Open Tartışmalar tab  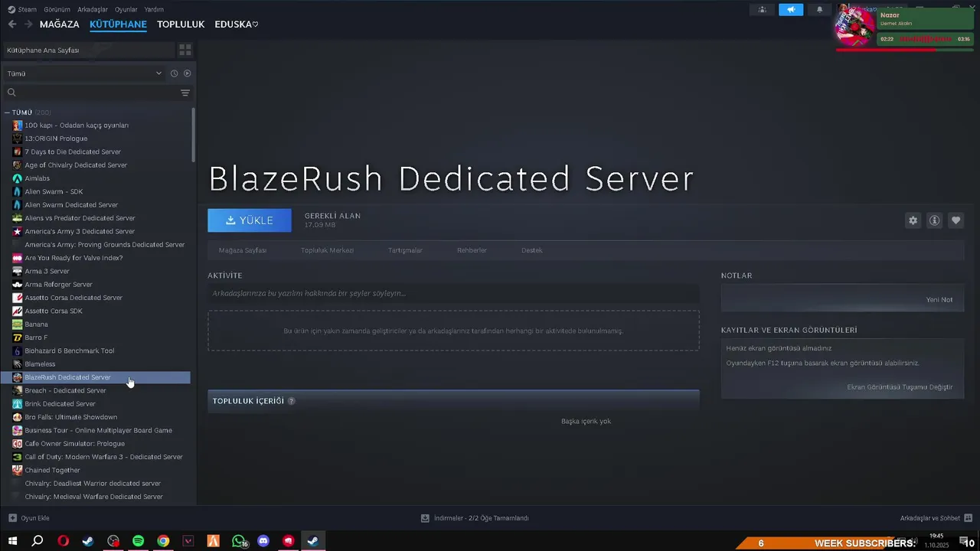405,250
